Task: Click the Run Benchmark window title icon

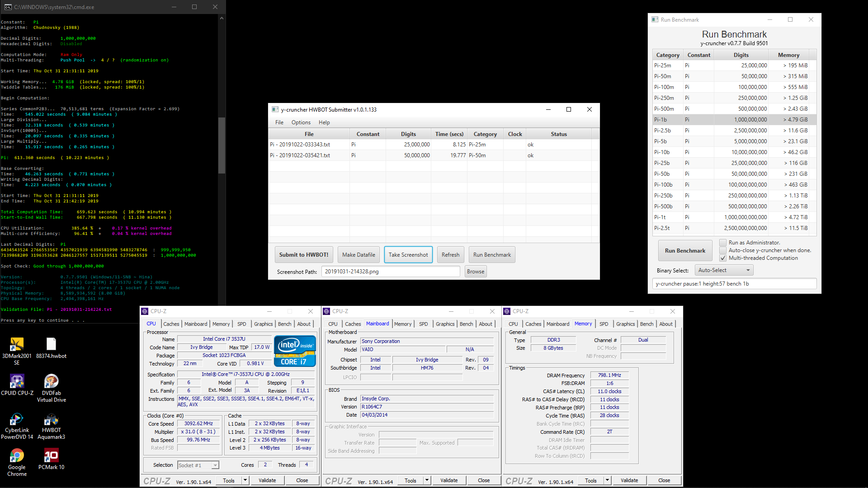Action: [655, 19]
